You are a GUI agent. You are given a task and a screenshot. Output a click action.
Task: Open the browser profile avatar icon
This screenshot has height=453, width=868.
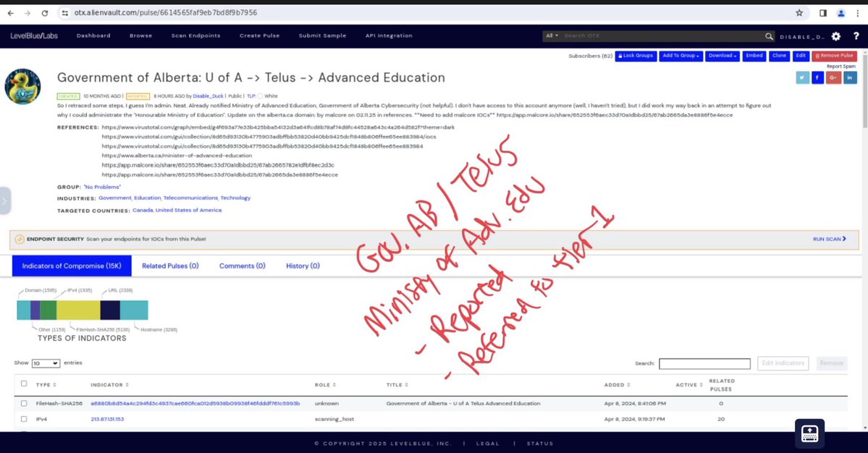841,13
